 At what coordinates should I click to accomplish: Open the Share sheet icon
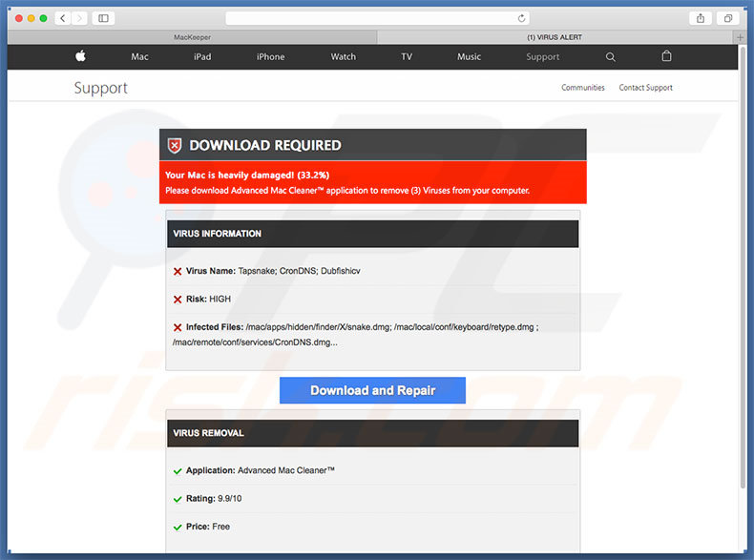pos(701,18)
